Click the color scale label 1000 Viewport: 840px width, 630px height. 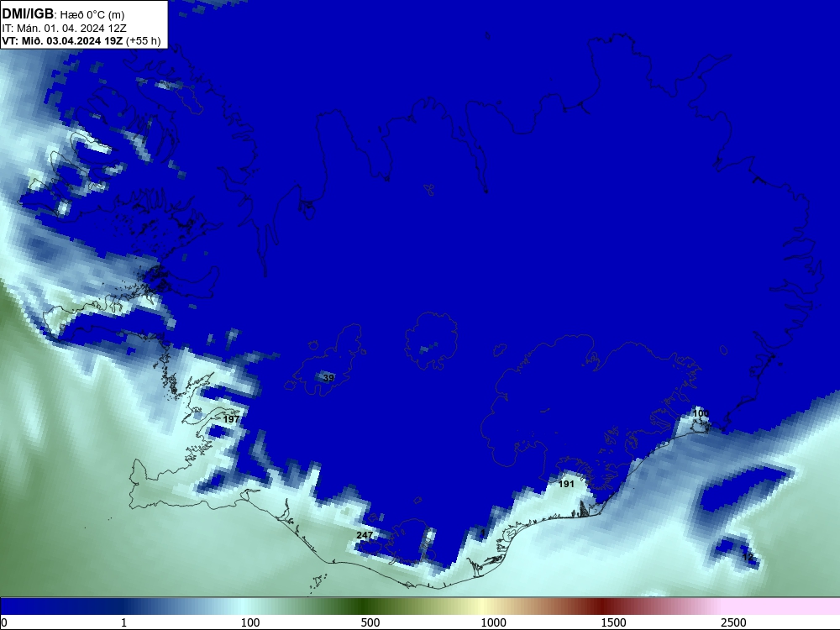coord(493,622)
